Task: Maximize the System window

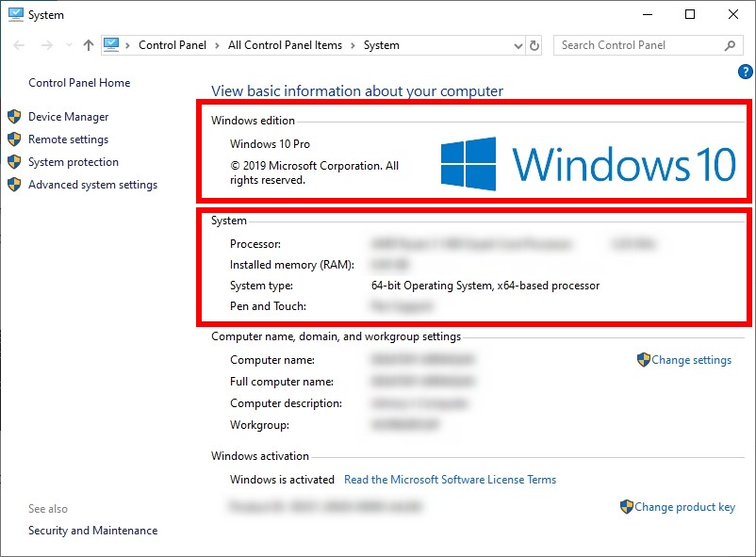Action: point(690,14)
